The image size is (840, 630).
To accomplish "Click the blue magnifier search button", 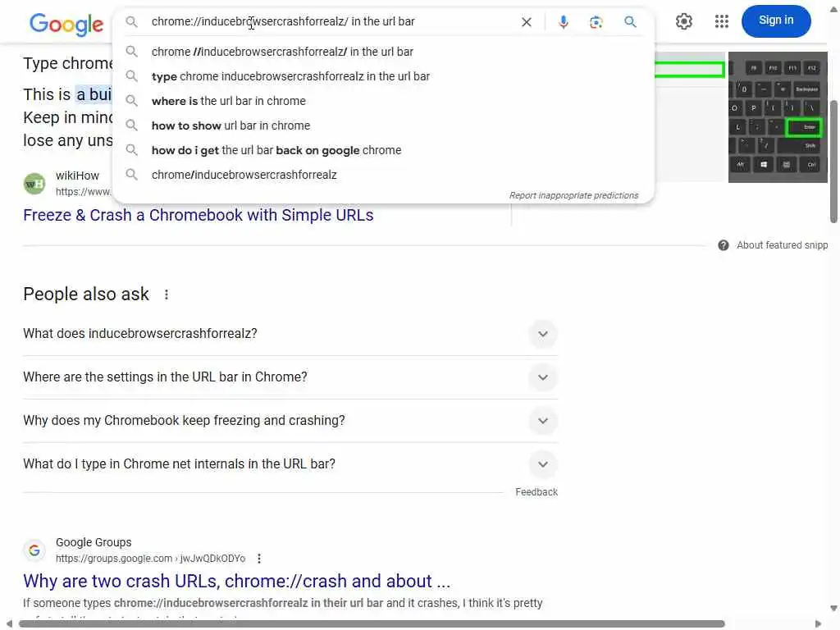I will (x=631, y=22).
